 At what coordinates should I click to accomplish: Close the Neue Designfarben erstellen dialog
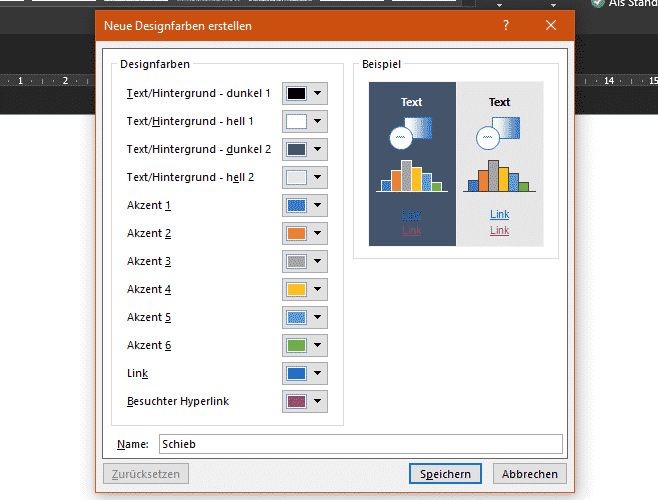point(551,25)
